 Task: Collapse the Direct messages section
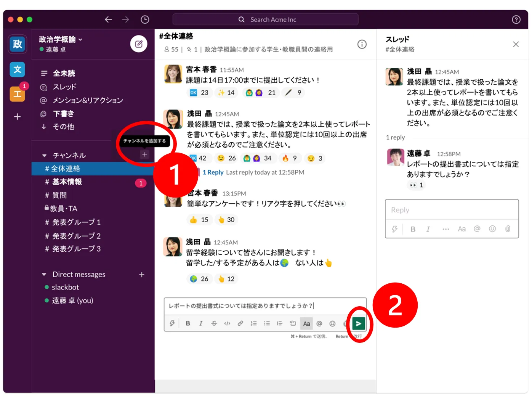[44, 275]
